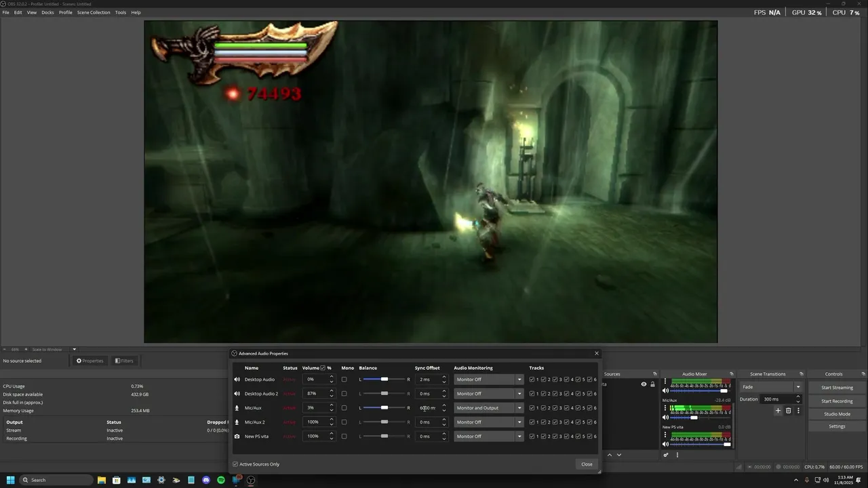This screenshot has width=868, height=488.
Task: Toggle the lock icon in Sources panel
Action: point(653,384)
